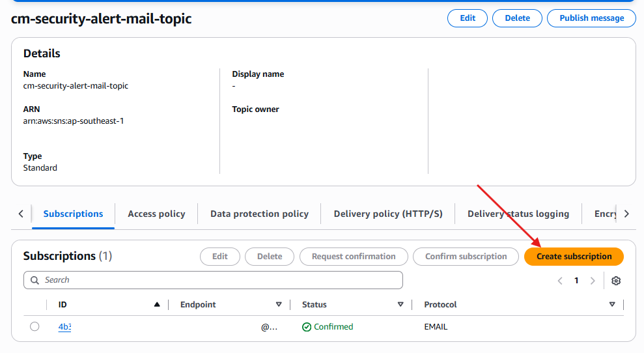Image resolution: width=644 pixels, height=353 pixels.
Task: Edit the SNS topic
Action: coord(468,18)
